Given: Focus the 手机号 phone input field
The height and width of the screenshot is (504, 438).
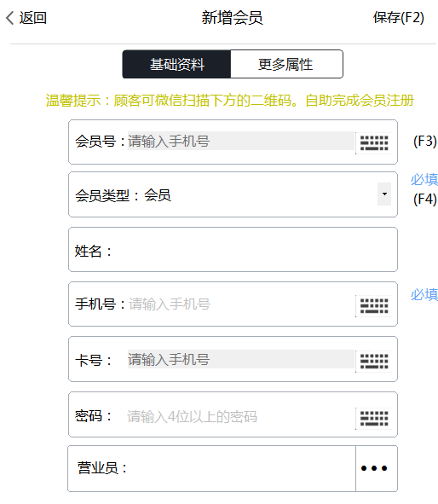Looking at the screenshot, I should pyautogui.click(x=241, y=304).
